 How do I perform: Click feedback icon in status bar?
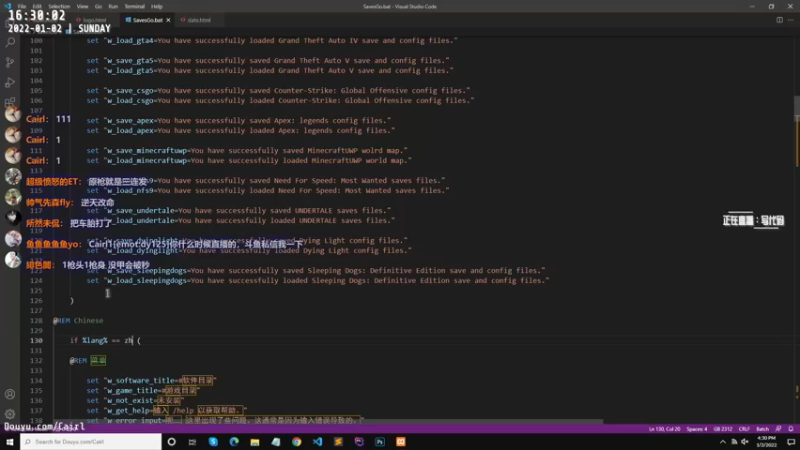pos(779,429)
